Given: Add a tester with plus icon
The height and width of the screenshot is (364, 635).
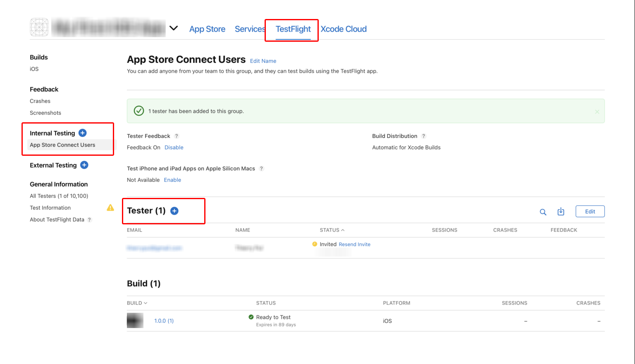Looking at the screenshot, I should point(174,211).
